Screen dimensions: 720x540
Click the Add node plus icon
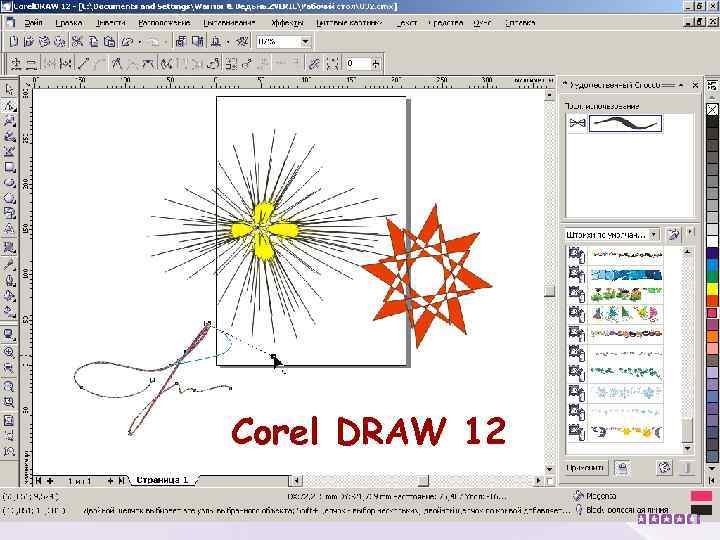[16, 63]
